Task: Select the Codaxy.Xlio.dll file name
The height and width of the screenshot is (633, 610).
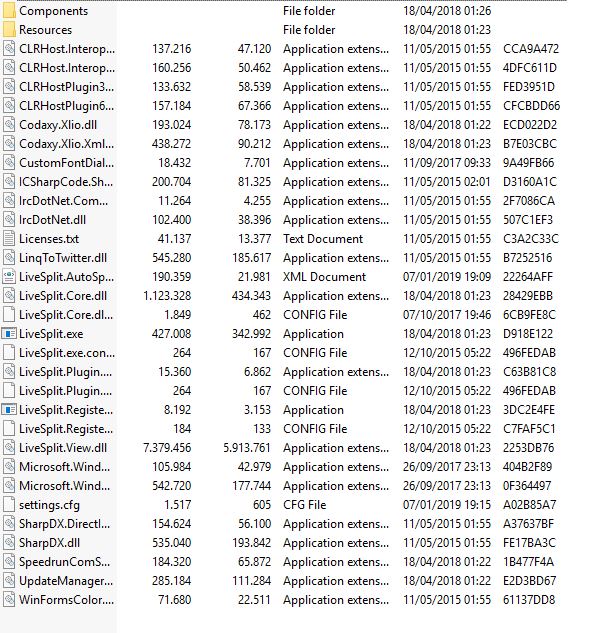Action: pos(58,126)
